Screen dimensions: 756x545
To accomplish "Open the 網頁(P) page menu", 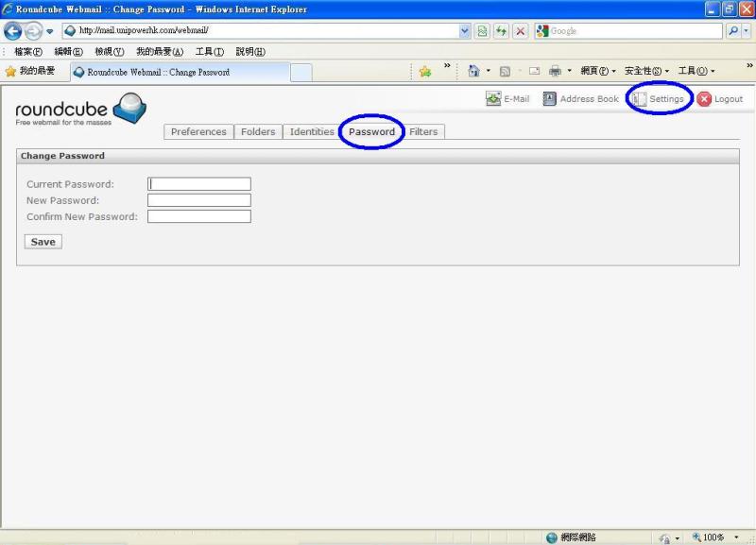I will [598, 72].
